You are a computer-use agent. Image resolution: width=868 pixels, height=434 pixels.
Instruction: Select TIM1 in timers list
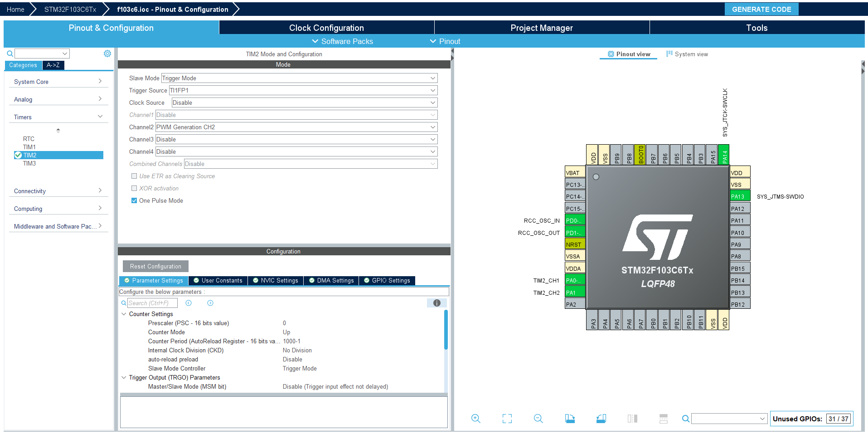(x=29, y=147)
